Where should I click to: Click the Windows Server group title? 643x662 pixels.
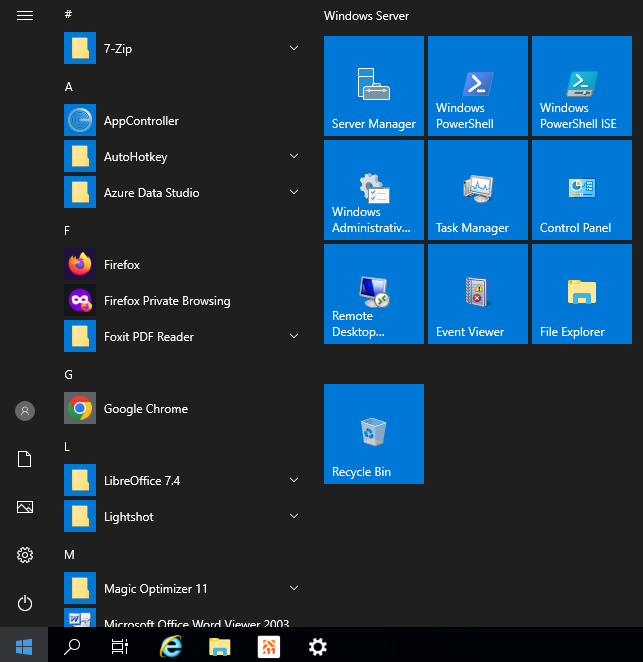[x=366, y=16]
